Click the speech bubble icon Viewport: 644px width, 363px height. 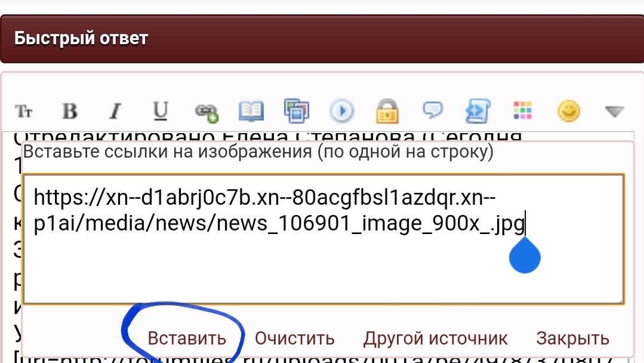coord(433,110)
